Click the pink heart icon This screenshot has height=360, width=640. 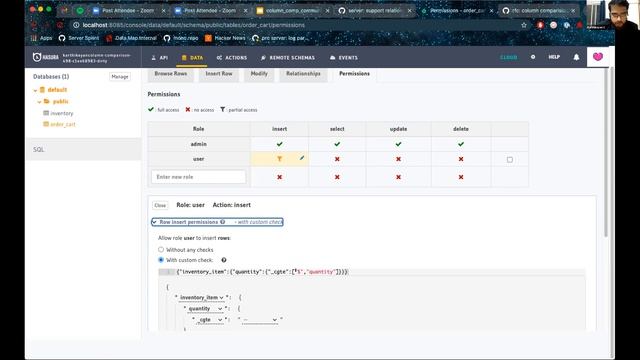[x=598, y=57]
